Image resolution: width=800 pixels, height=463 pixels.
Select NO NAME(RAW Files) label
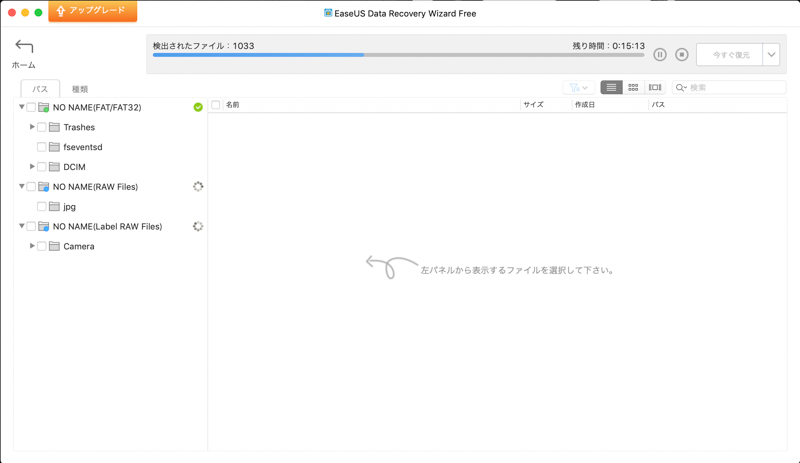pos(95,187)
